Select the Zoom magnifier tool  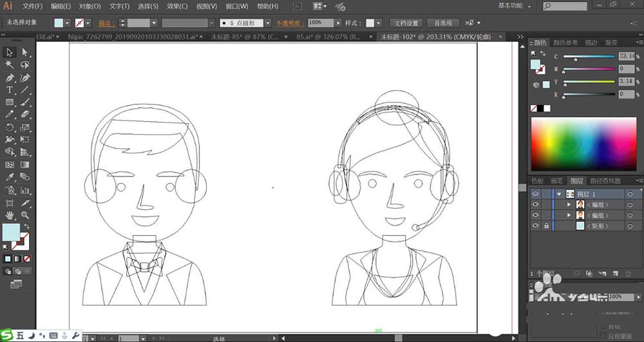pyautogui.click(x=25, y=215)
